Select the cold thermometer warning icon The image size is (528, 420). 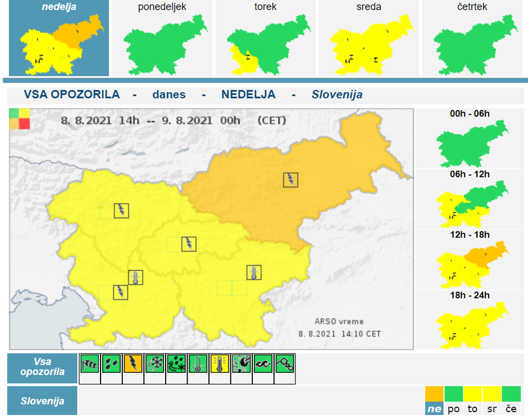pos(198,368)
